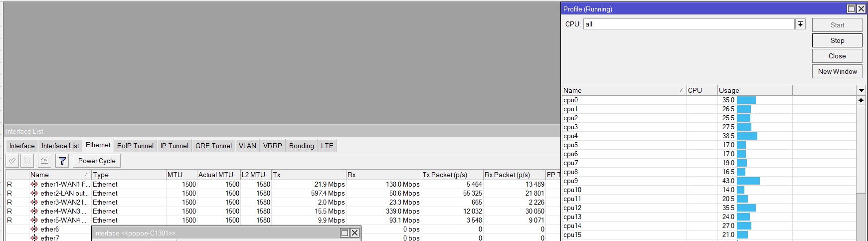Image resolution: width=868 pixels, height=241 pixels.
Task: Open the EoIP Tunnel tab
Action: click(x=135, y=146)
